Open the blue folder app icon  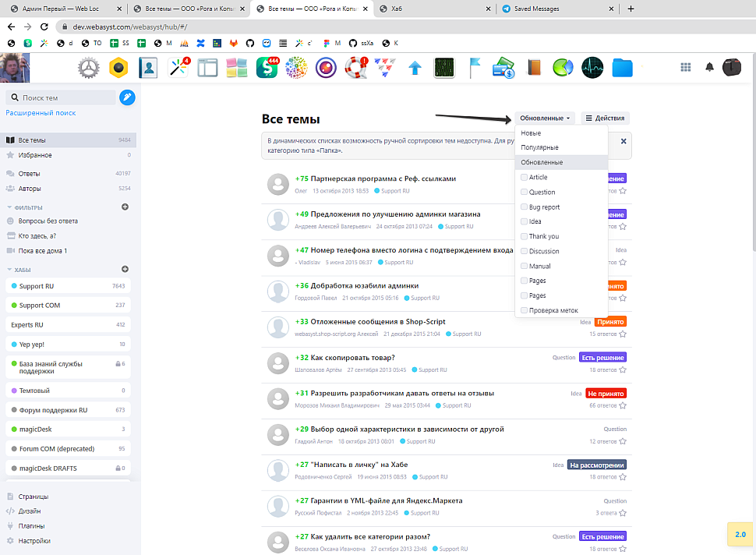[x=622, y=68]
